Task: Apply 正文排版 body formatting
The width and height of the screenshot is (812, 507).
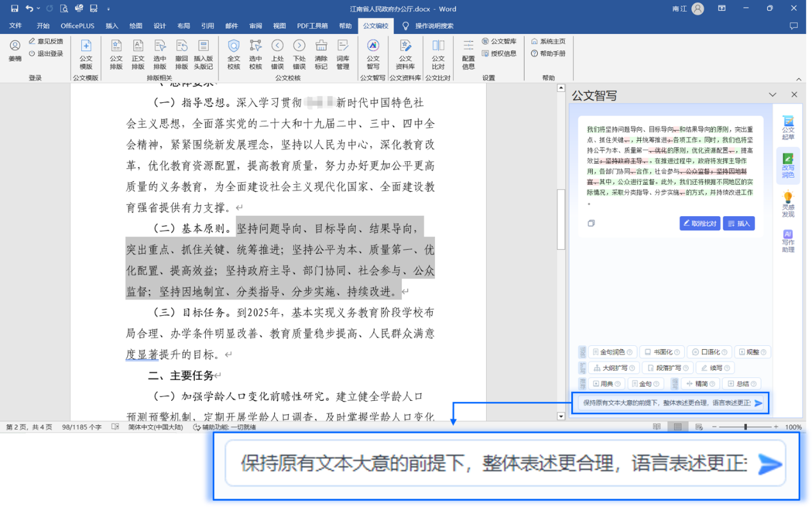Action: coord(138,54)
